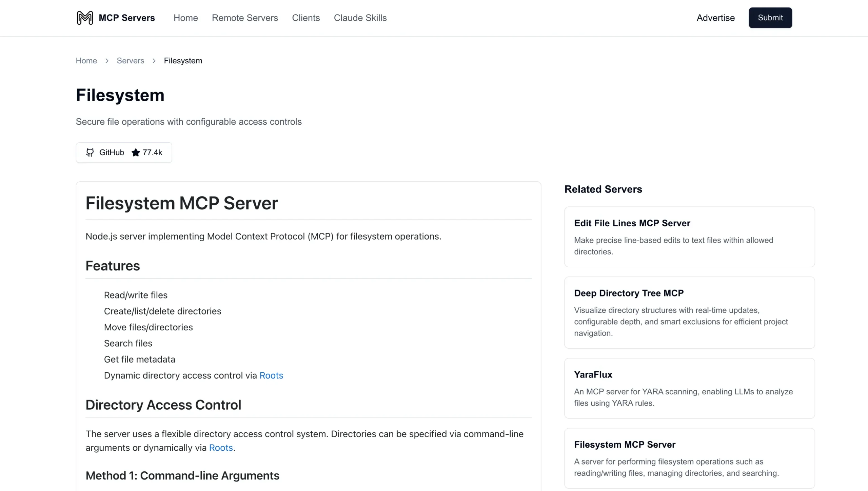Click the Home breadcrumb link
The width and height of the screenshot is (868, 491).
click(86, 61)
